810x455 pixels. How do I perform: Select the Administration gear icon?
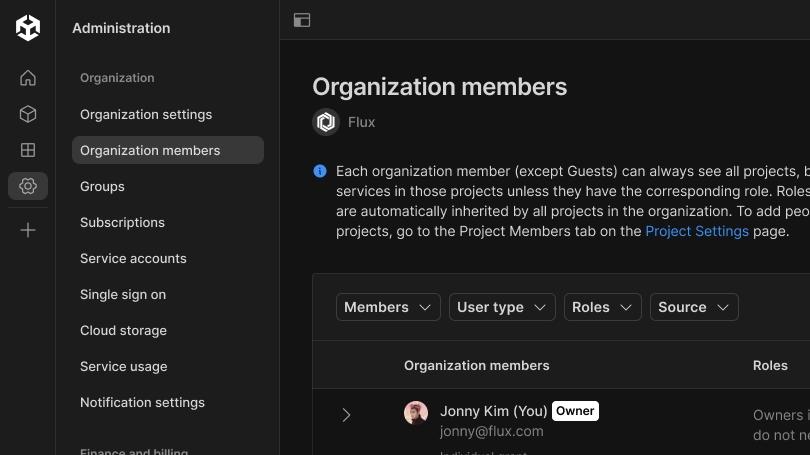pos(28,186)
